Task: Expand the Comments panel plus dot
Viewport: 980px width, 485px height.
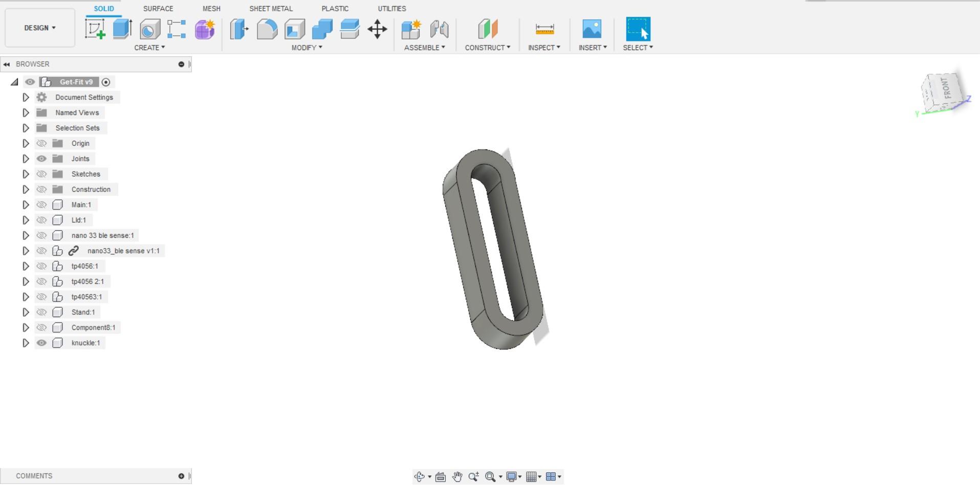Action: (x=181, y=476)
